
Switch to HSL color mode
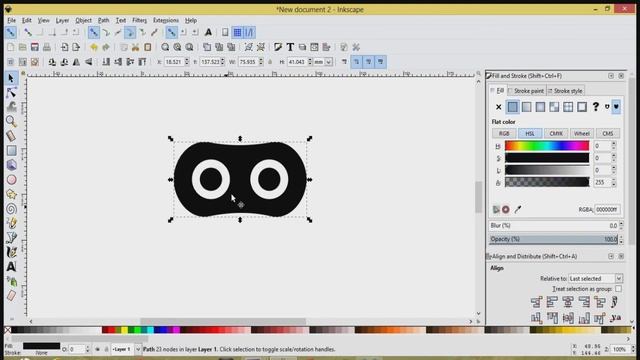pyautogui.click(x=530, y=133)
